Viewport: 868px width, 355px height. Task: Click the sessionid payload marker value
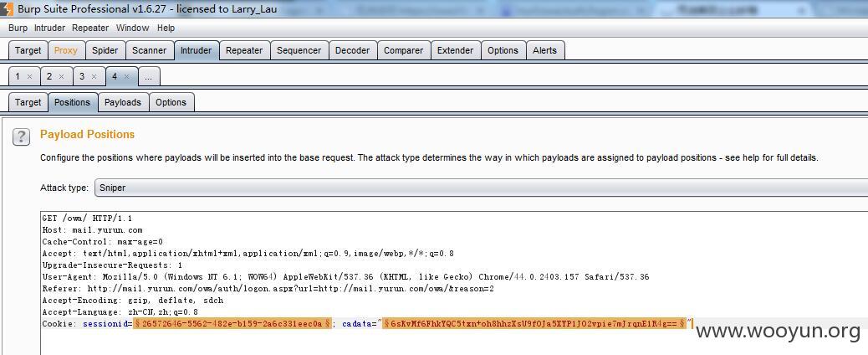pyautogui.click(x=232, y=323)
